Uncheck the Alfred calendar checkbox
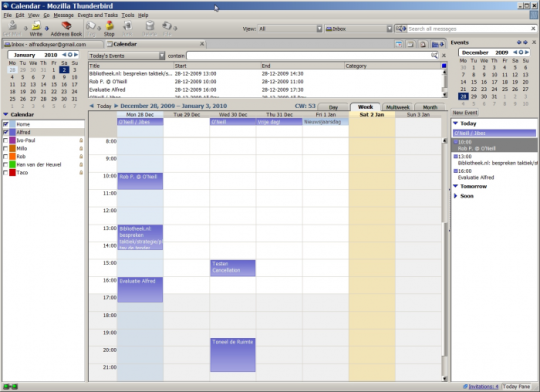This screenshot has height=392, width=540. tap(6, 132)
